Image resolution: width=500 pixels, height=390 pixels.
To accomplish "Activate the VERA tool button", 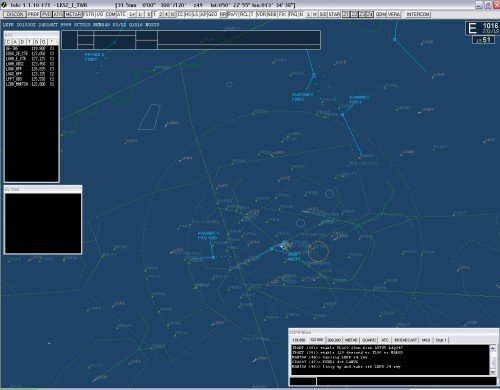I will [394, 14].
